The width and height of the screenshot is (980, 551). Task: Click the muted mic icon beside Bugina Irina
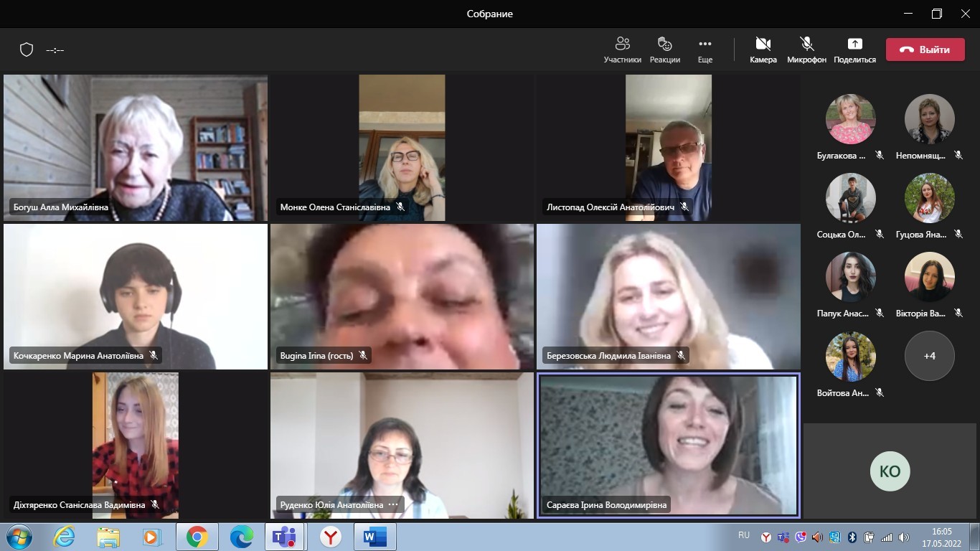(x=363, y=355)
